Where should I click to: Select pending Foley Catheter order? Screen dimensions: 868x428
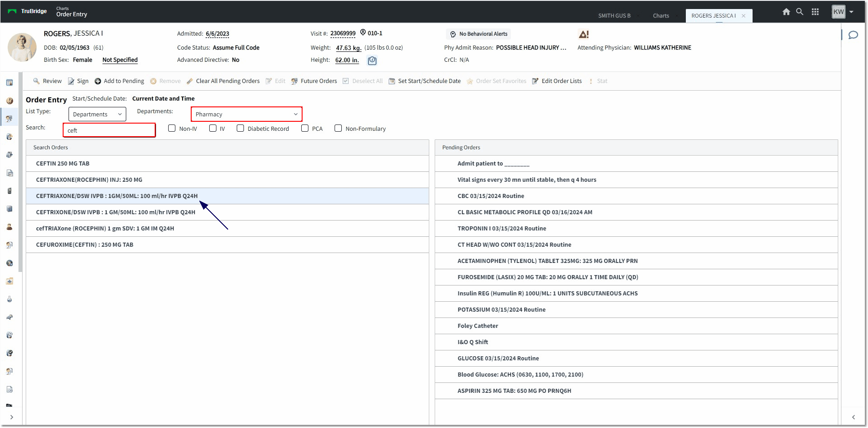[636, 326]
